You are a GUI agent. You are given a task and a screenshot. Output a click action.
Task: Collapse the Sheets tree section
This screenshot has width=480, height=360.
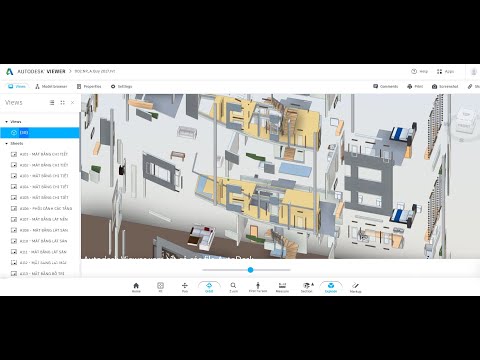(x=7, y=143)
